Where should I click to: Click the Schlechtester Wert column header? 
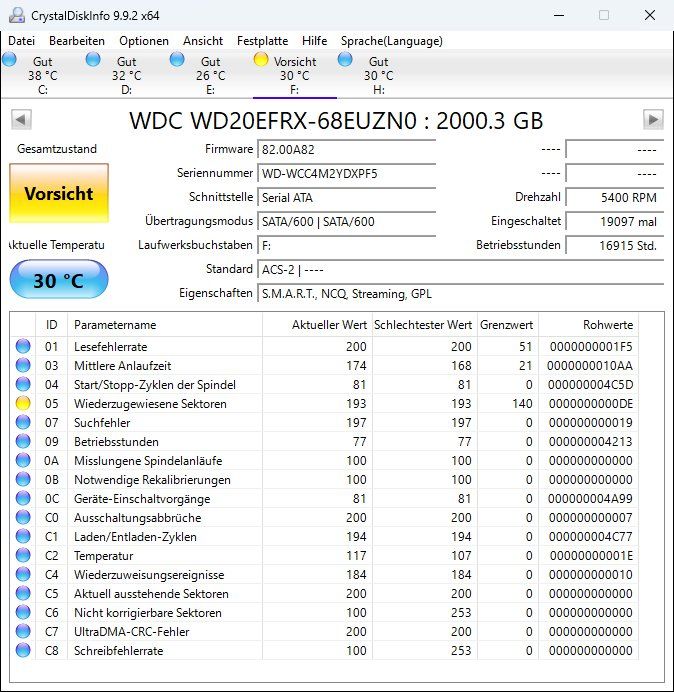423,325
